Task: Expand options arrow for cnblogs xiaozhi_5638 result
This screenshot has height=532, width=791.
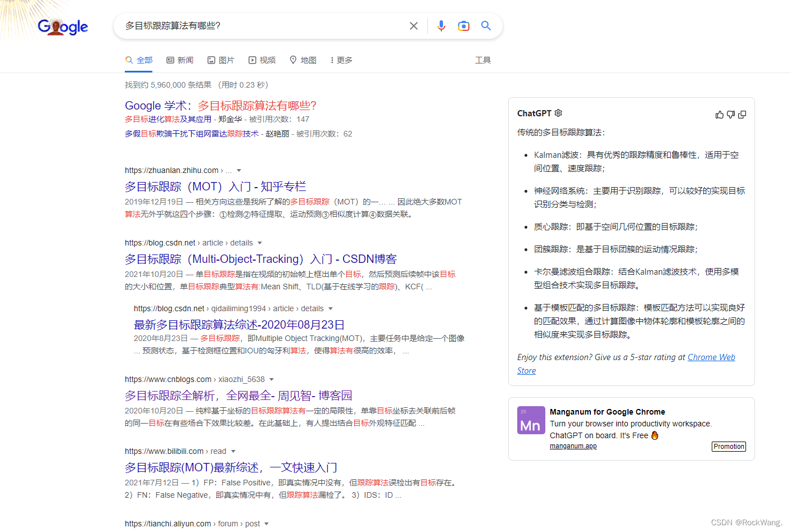Action: click(x=272, y=379)
